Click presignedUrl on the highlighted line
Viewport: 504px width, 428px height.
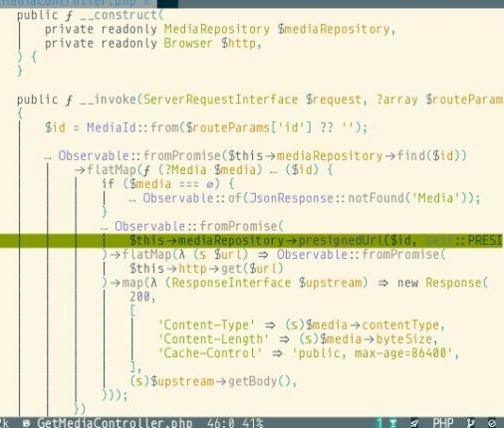pos(341,241)
